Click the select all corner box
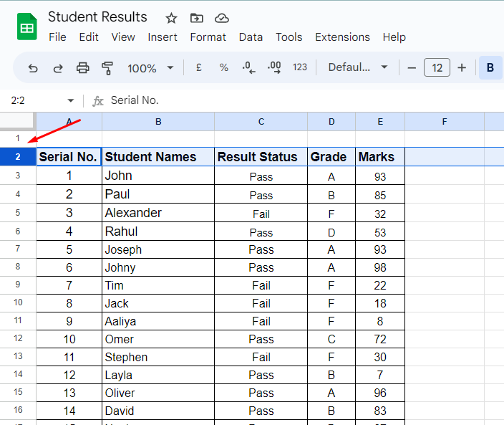This screenshot has height=425, width=504. (x=16, y=120)
